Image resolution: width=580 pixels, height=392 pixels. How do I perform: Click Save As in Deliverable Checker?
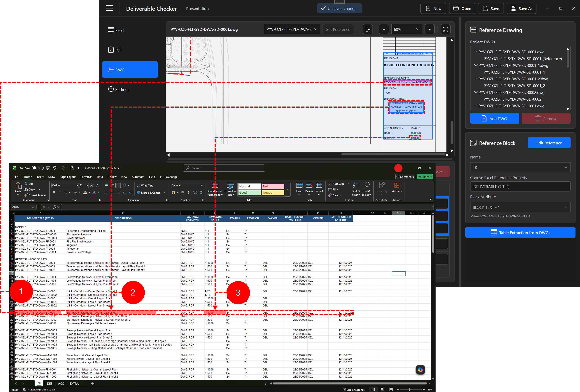pyautogui.click(x=521, y=8)
